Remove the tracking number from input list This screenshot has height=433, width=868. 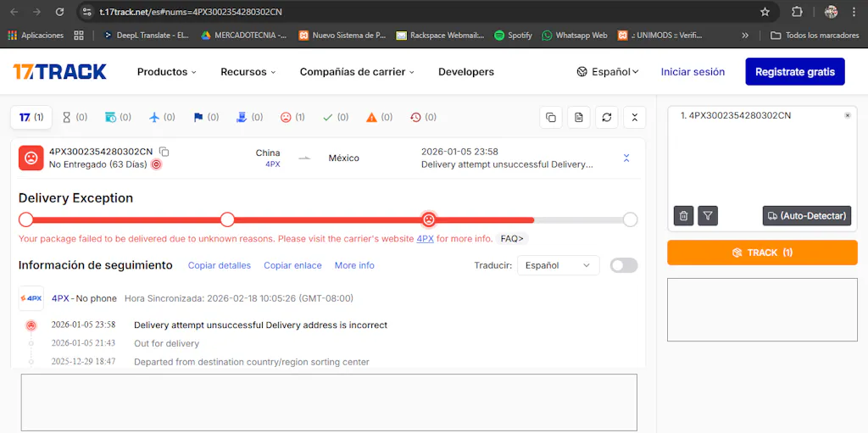pos(847,115)
